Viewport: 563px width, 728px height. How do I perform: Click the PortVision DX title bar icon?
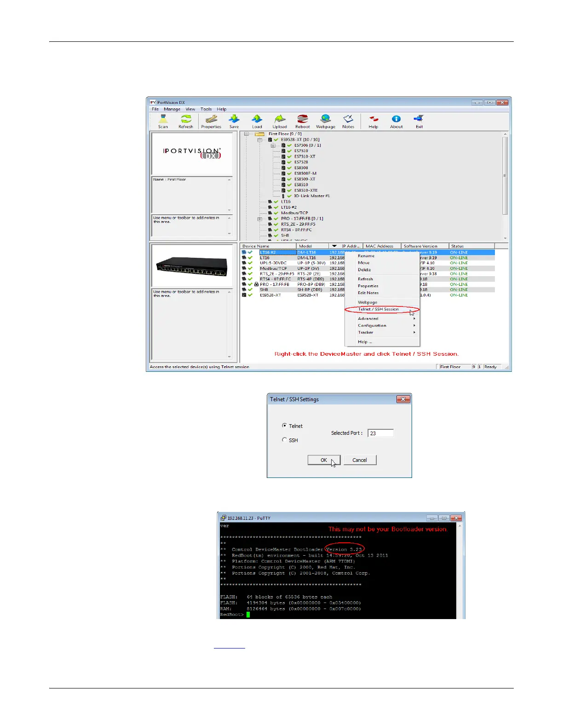[x=153, y=102]
